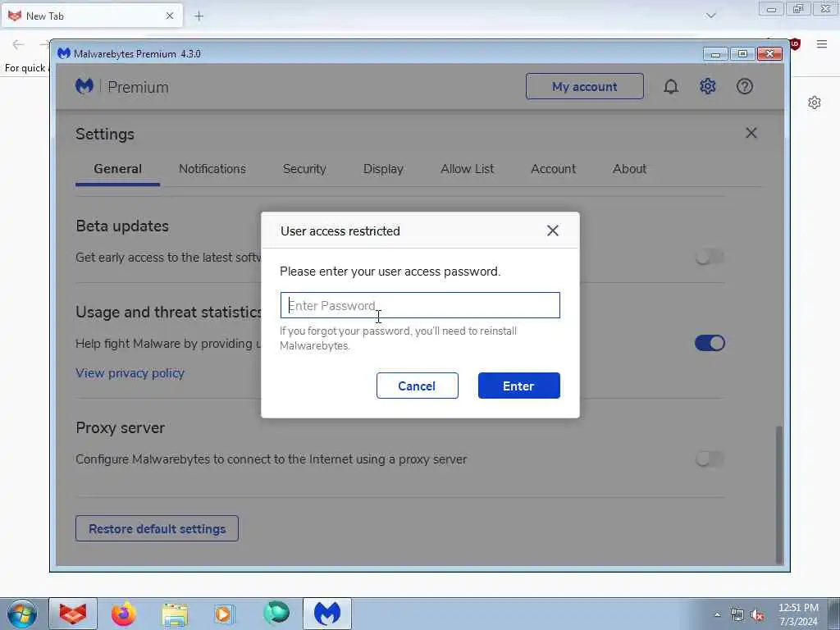Minimize the Malwarebytes Premium window
The height and width of the screenshot is (630, 840).
tap(715, 53)
